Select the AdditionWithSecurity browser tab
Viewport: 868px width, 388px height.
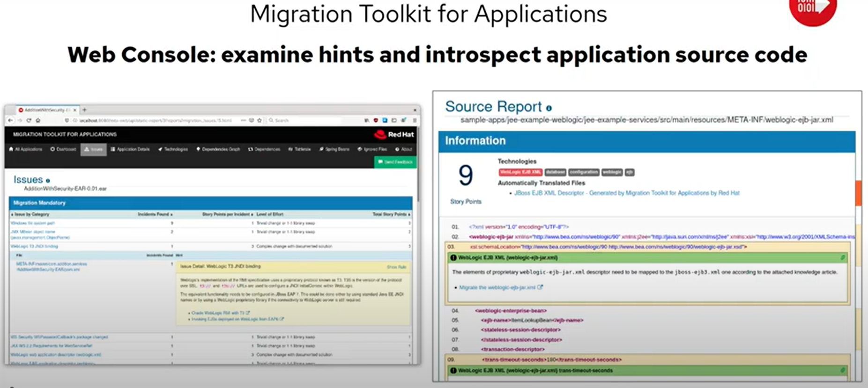47,110
